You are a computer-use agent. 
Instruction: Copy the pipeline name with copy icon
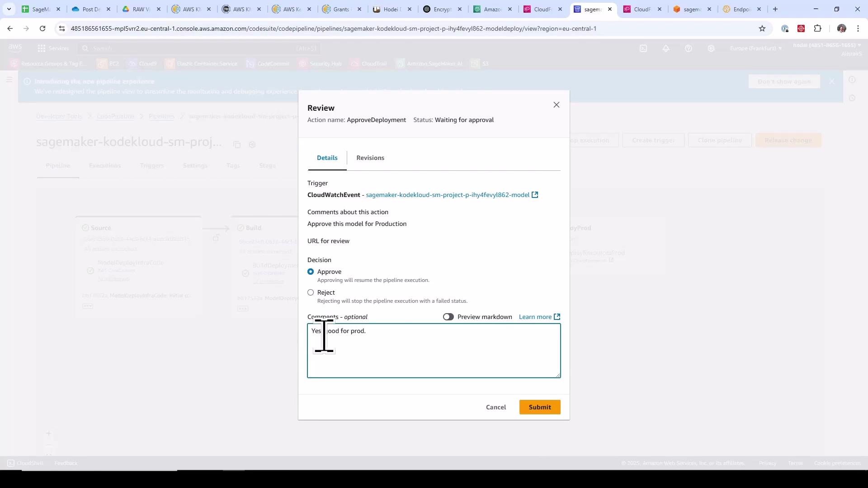click(237, 145)
